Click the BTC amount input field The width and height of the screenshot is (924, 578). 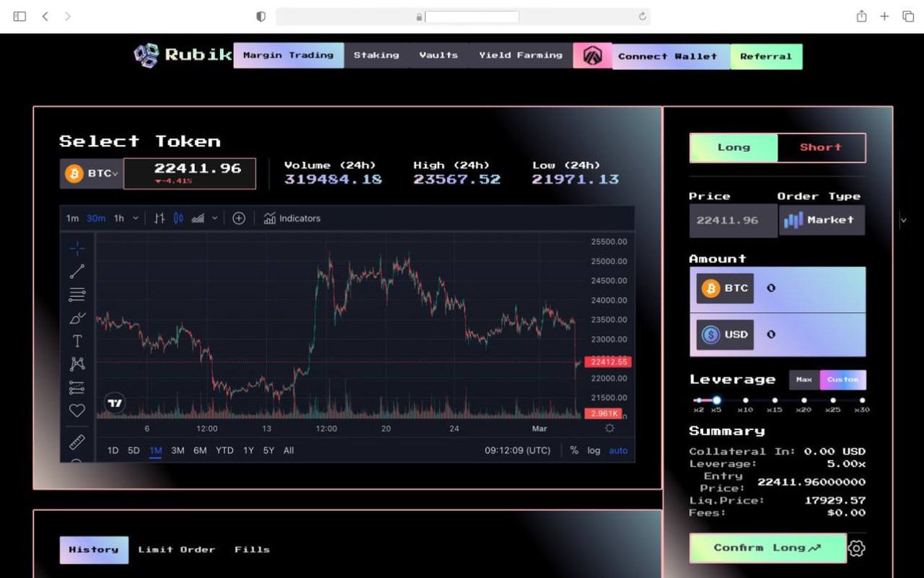pyautogui.click(x=808, y=288)
